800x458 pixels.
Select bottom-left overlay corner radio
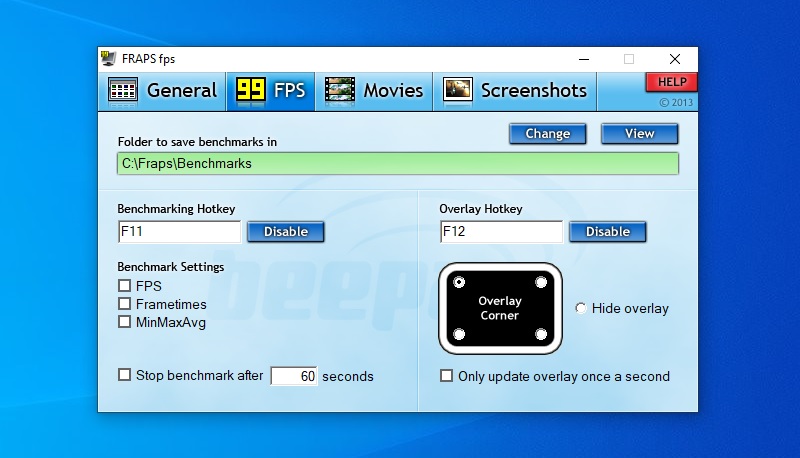point(459,334)
